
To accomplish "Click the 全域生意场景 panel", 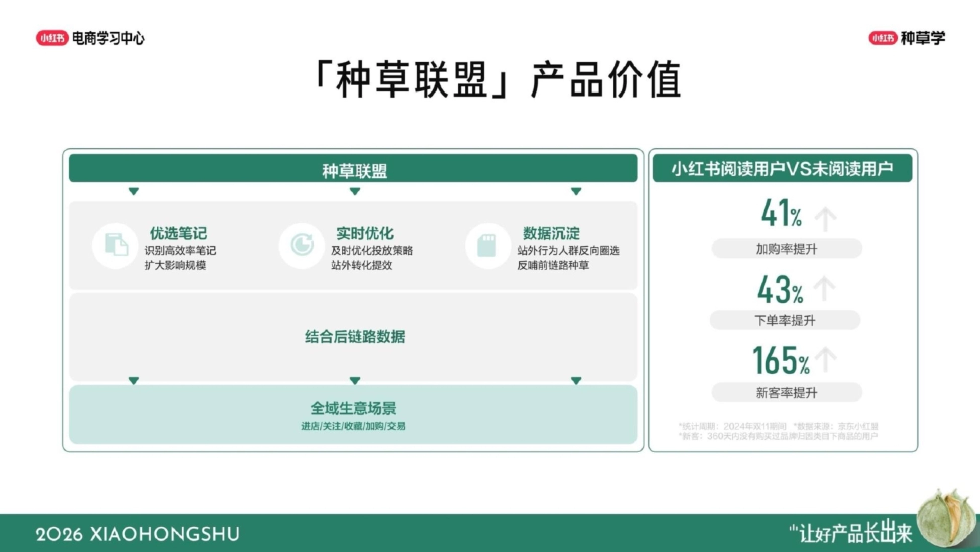I will click(353, 415).
